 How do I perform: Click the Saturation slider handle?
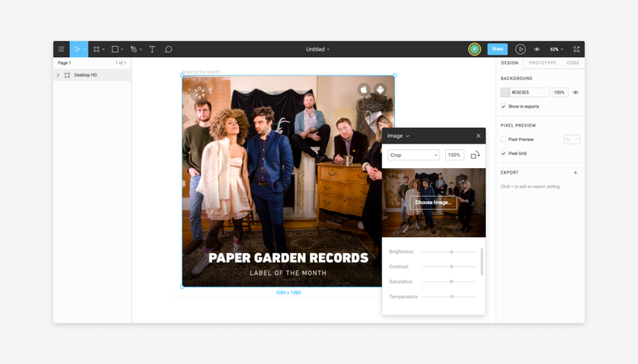click(x=452, y=282)
